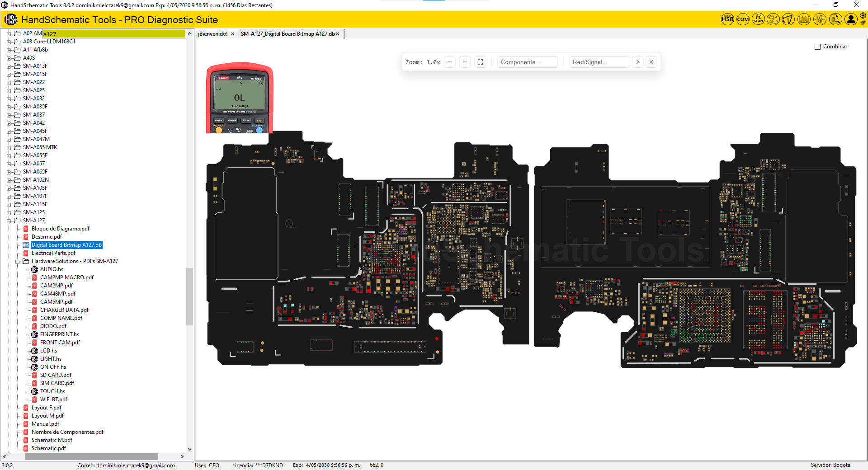Open FINGERPRINT.hs file
Viewport: 868px width, 470px height.
[60, 334]
